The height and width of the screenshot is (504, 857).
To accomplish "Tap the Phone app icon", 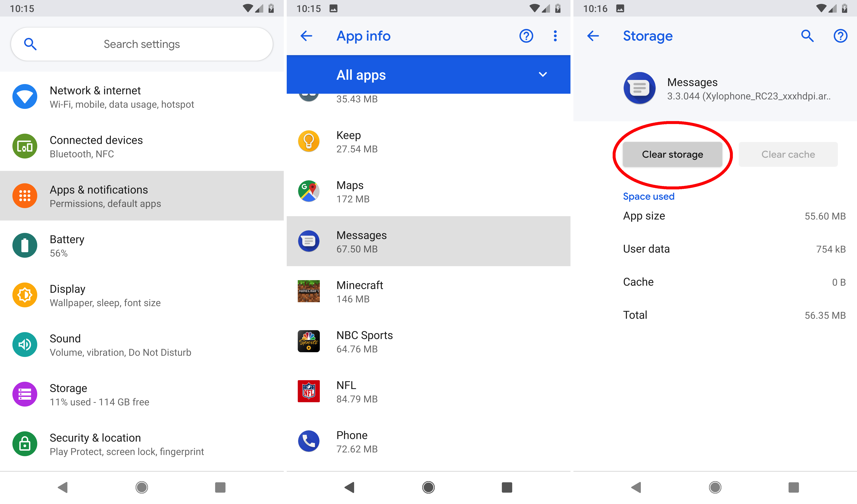I will tap(309, 441).
